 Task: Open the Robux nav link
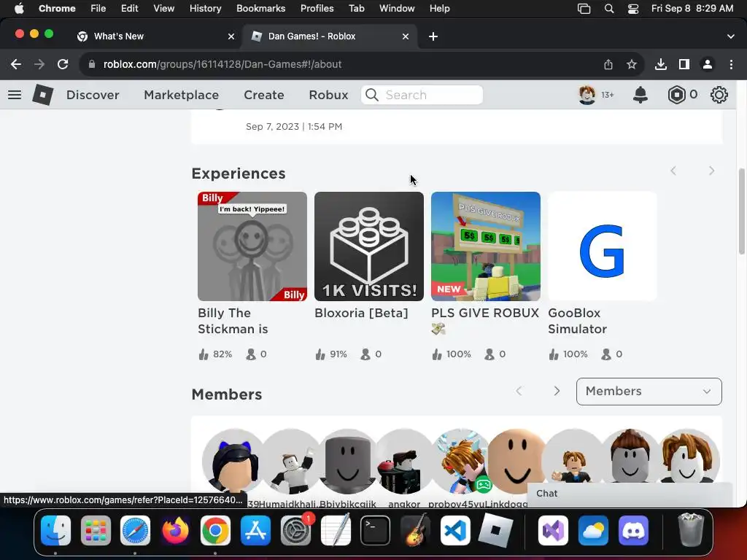(328, 95)
